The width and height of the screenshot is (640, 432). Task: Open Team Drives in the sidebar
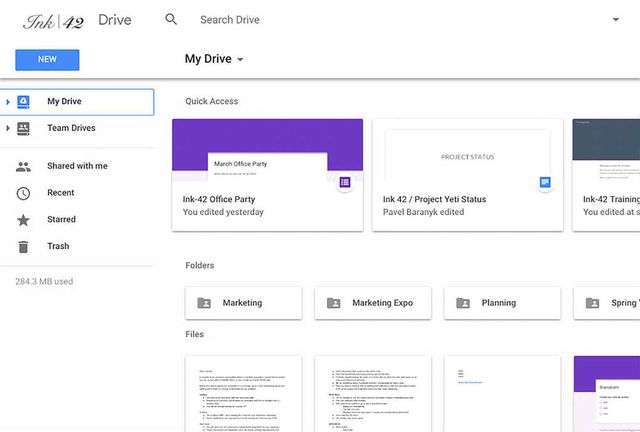tap(77, 128)
